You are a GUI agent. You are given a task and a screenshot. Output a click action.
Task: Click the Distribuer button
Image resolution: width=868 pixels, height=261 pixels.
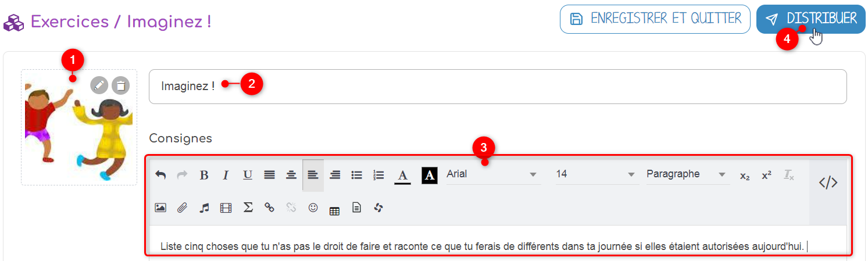(x=811, y=19)
